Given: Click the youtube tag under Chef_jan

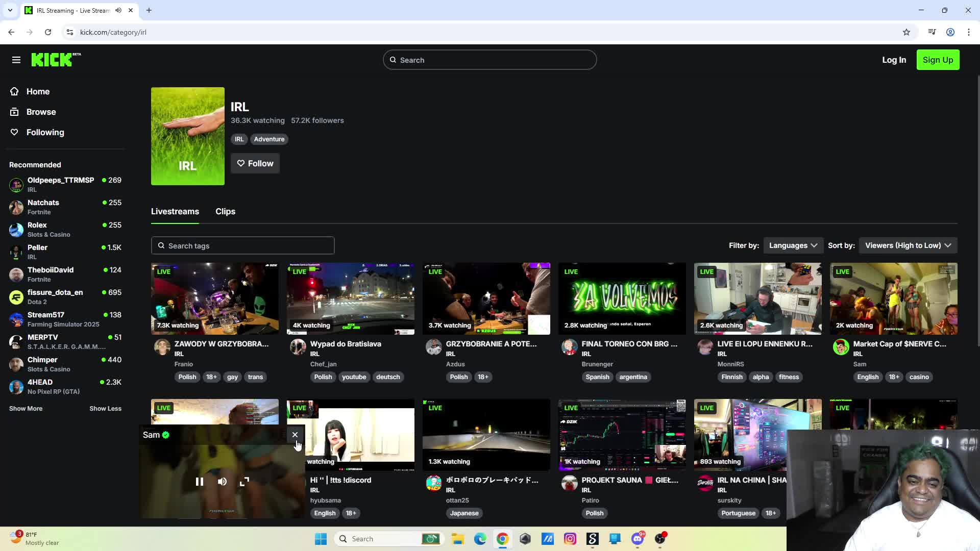Looking at the screenshot, I should point(354,377).
